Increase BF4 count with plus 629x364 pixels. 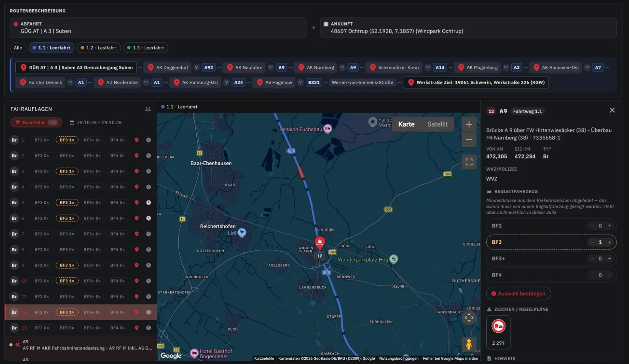click(609, 275)
